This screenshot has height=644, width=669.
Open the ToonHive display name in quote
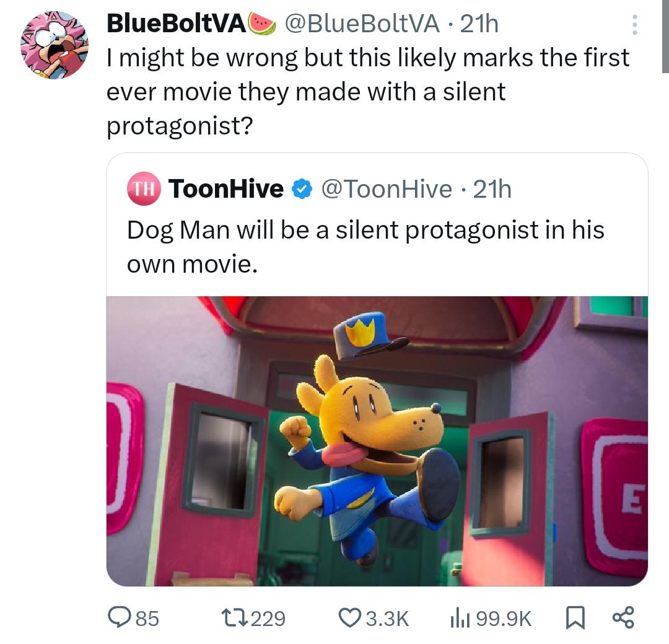pos(225,188)
